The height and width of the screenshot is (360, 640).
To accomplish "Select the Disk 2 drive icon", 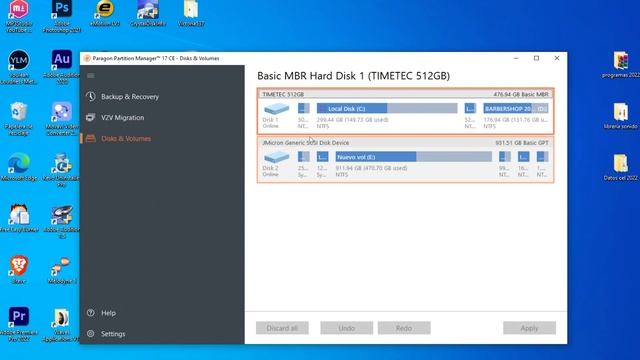I will click(x=276, y=157).
